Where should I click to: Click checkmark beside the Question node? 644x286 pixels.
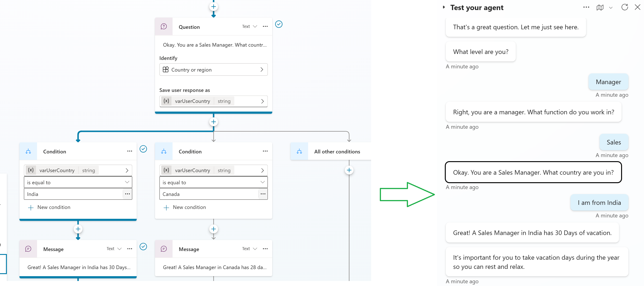279,24
